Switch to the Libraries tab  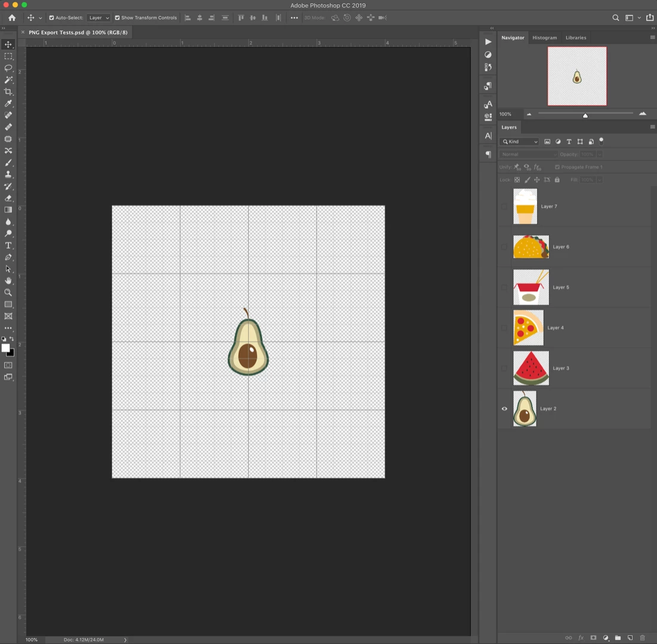click(576, 38)
